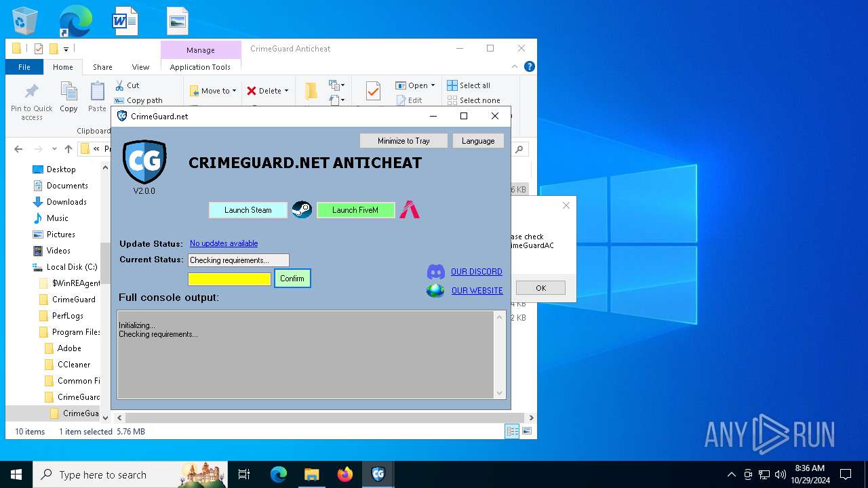Open the Manage contextual tab
Image resolution: width=868 pixels, height=488 pixels.
tap(201, 50)
